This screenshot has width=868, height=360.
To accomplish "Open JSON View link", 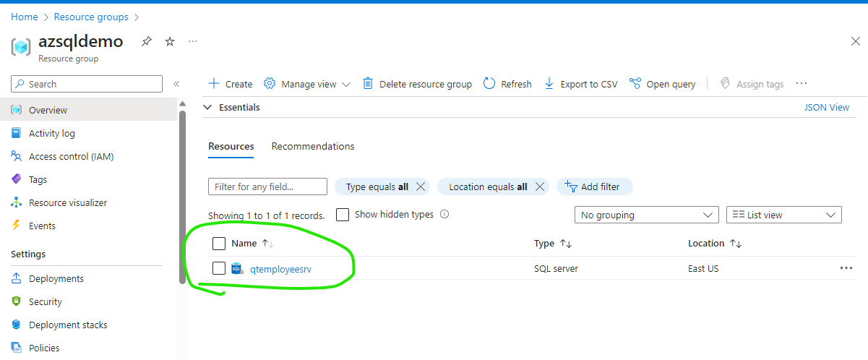I will 827,107.
